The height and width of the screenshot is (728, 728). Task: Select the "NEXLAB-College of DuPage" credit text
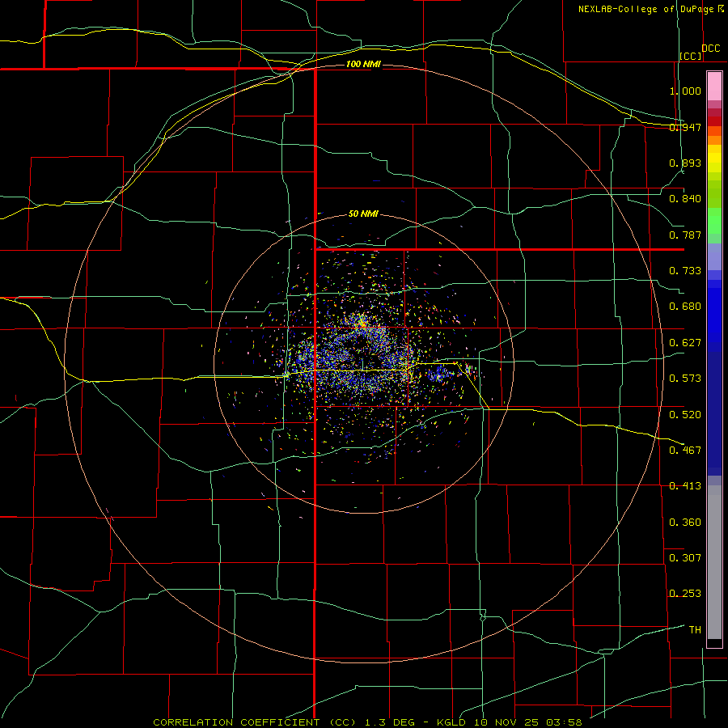[x=645, y=9]
